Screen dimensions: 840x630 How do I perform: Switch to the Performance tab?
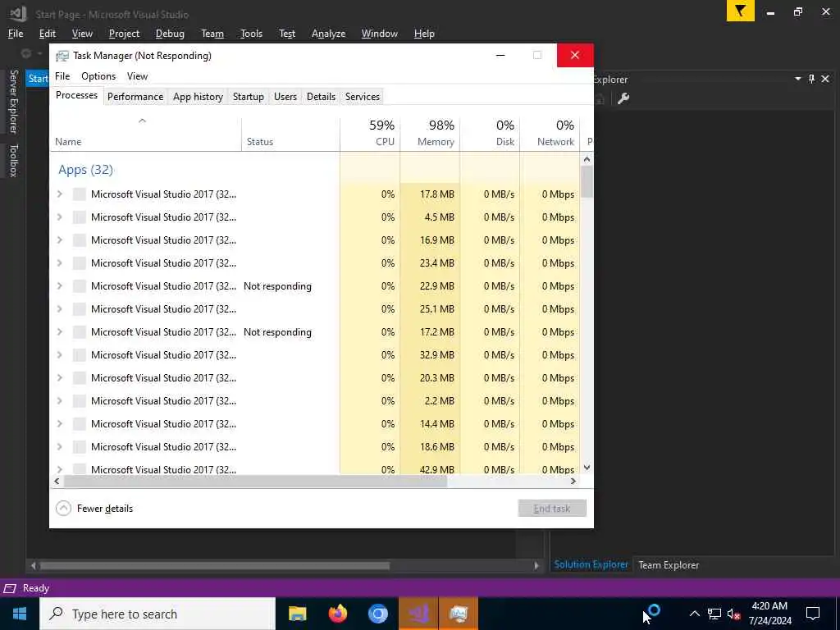point(135,97)
